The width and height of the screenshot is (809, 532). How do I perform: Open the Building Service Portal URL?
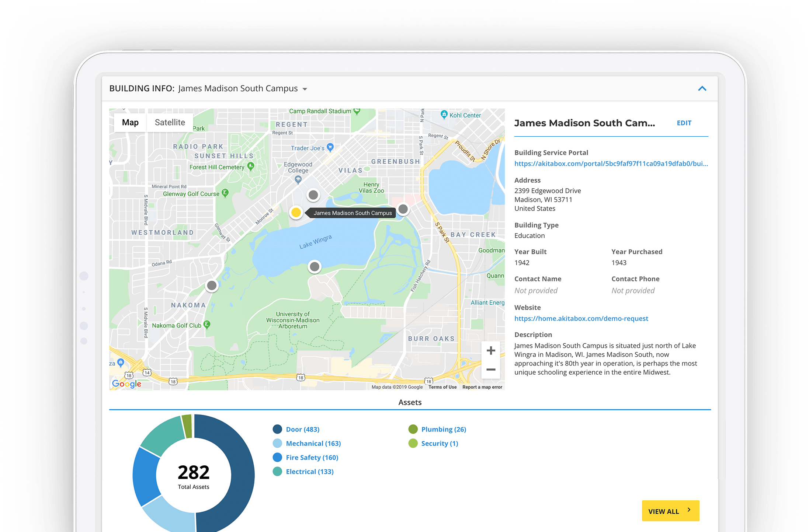point(611,164)
